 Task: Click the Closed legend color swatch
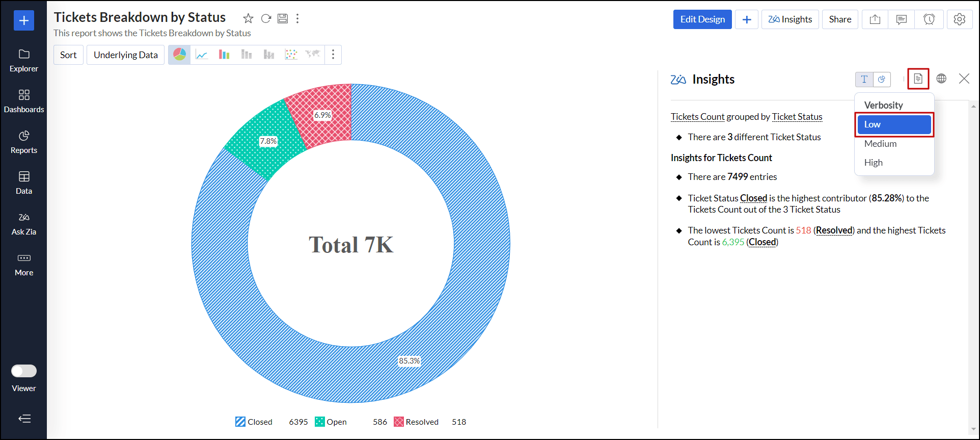click(240, 422)
